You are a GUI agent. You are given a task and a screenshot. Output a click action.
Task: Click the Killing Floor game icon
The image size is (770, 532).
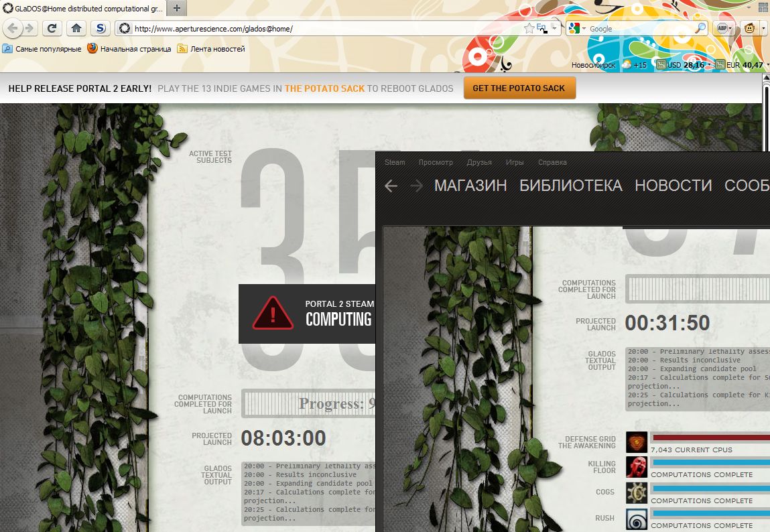[637, 467]
